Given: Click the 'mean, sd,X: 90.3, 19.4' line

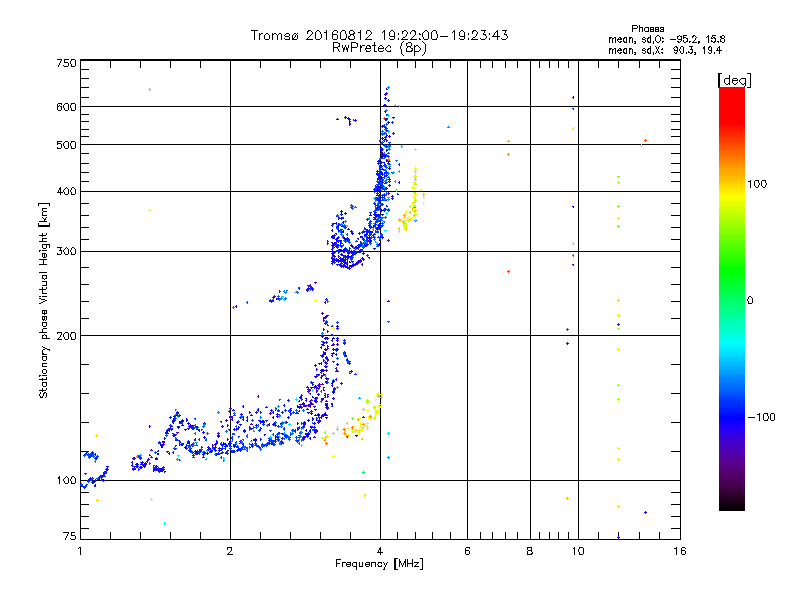Looking at the screenshot, I should (x=665, y=50).
